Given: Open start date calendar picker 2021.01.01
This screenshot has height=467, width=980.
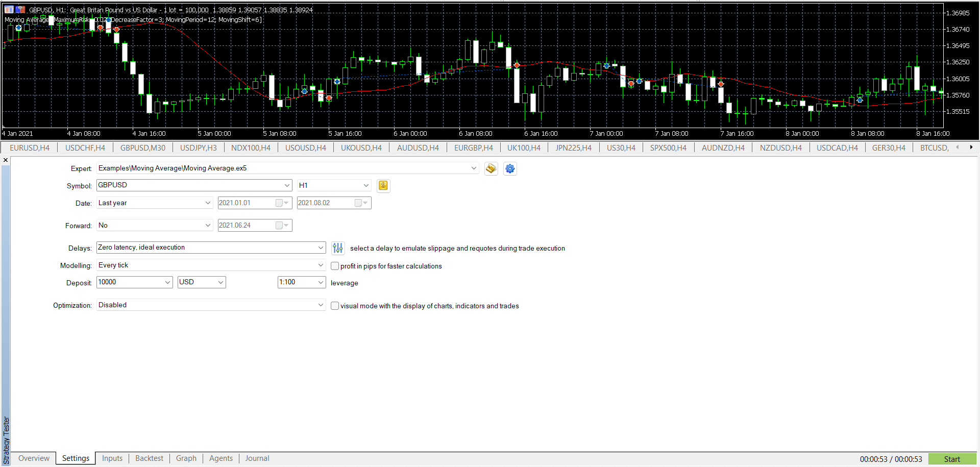Looking at the screenshot, I should tap(282, 203).
